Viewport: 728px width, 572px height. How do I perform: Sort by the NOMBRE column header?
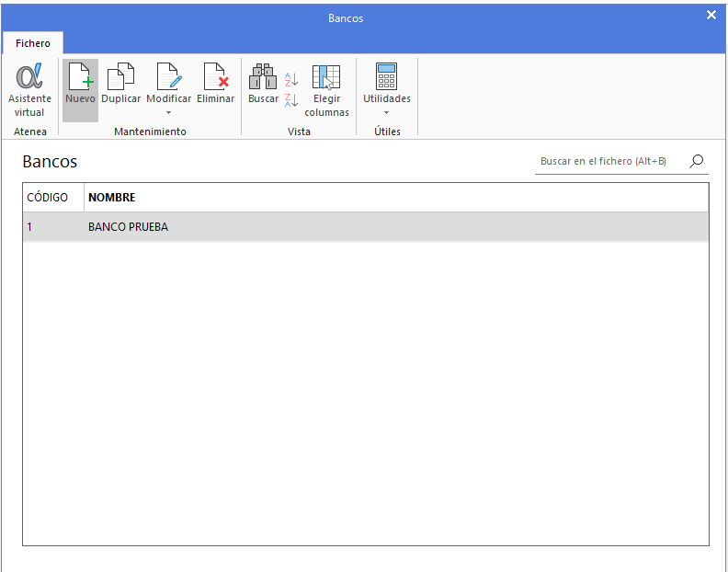click(x=396, y=198)
